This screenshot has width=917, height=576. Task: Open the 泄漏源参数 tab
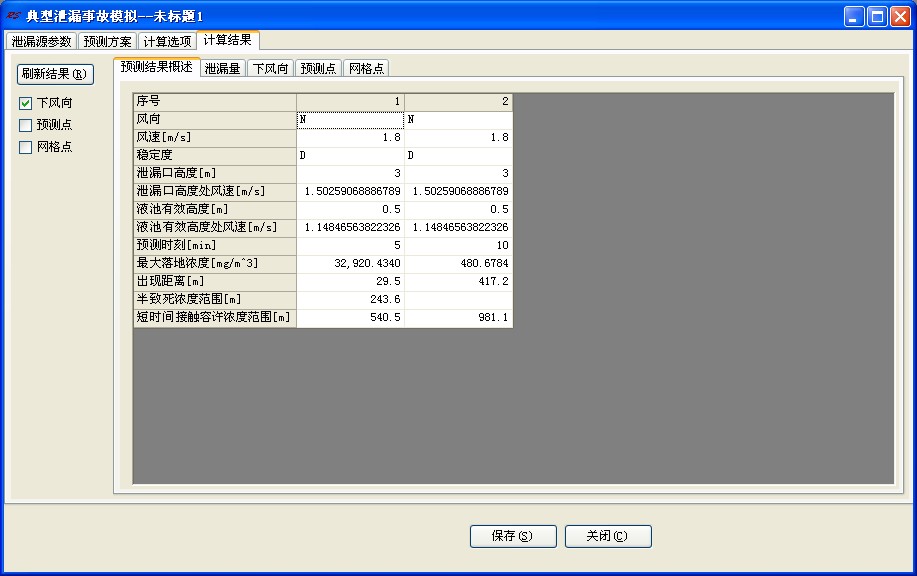41,42
